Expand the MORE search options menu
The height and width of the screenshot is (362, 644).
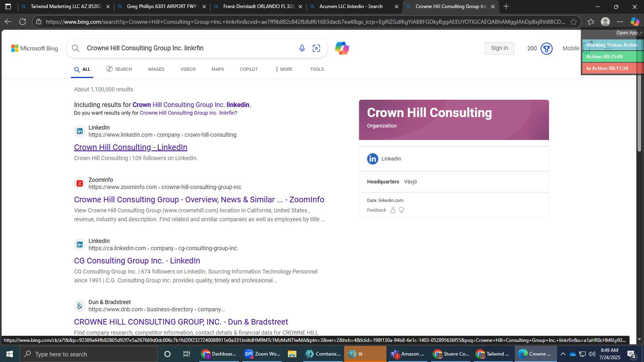284,69
